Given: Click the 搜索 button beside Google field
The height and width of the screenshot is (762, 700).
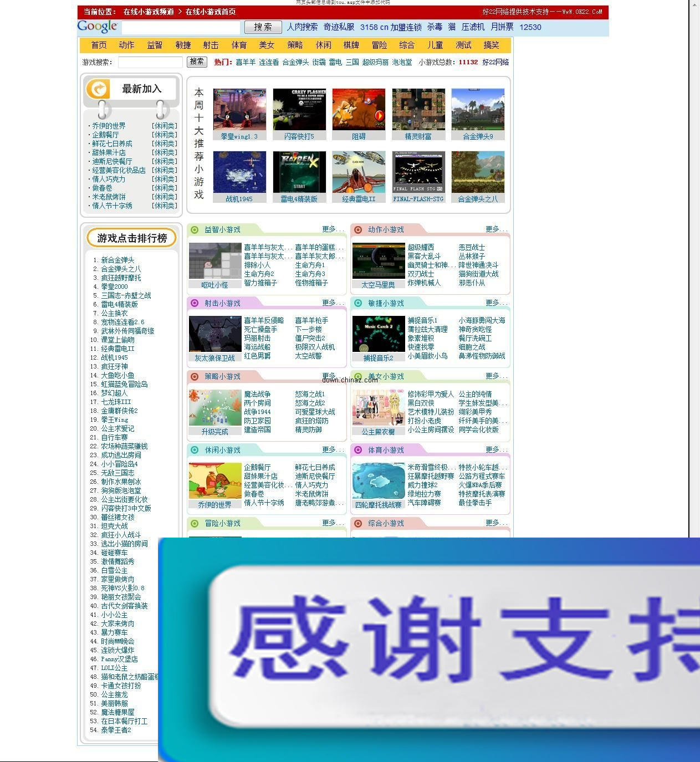Looking at the screenshot, I should point(263,27).
